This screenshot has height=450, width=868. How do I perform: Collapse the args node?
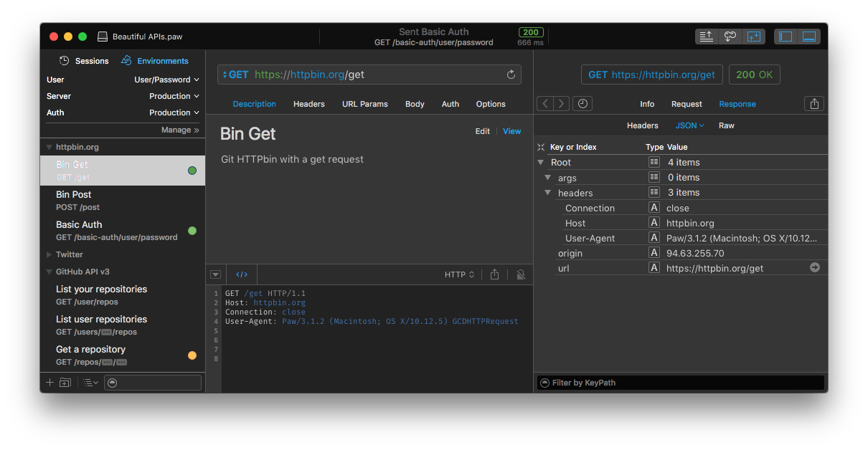[x=548, y=178]
